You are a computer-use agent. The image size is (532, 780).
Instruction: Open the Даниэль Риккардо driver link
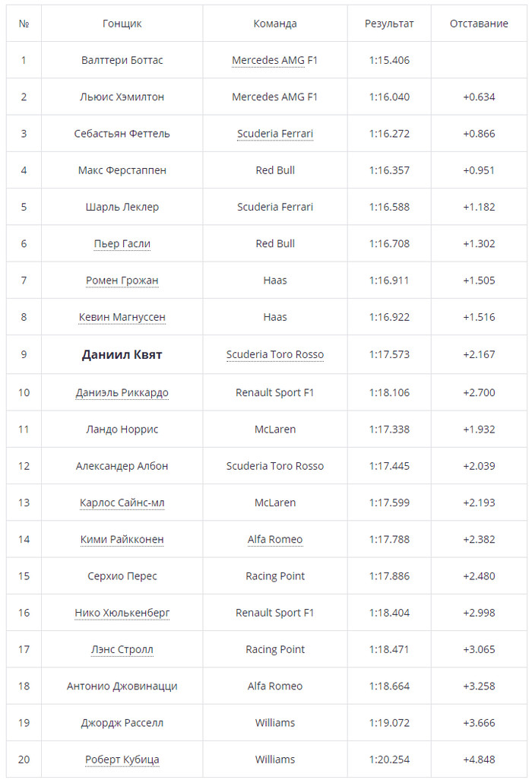point(122,393)
